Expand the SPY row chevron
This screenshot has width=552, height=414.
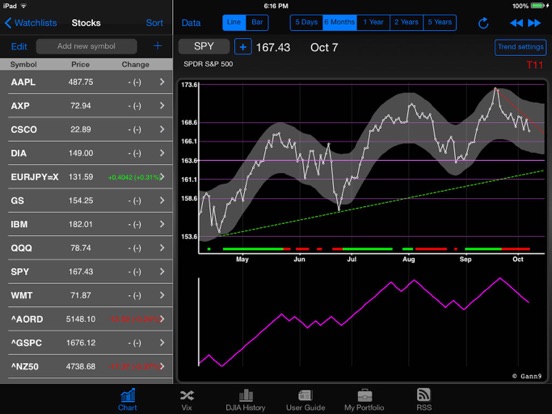click(x=162, y=271)
